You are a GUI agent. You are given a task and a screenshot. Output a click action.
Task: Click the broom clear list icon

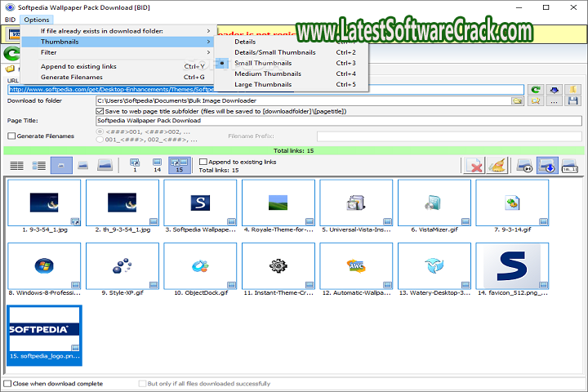point(497,166)
